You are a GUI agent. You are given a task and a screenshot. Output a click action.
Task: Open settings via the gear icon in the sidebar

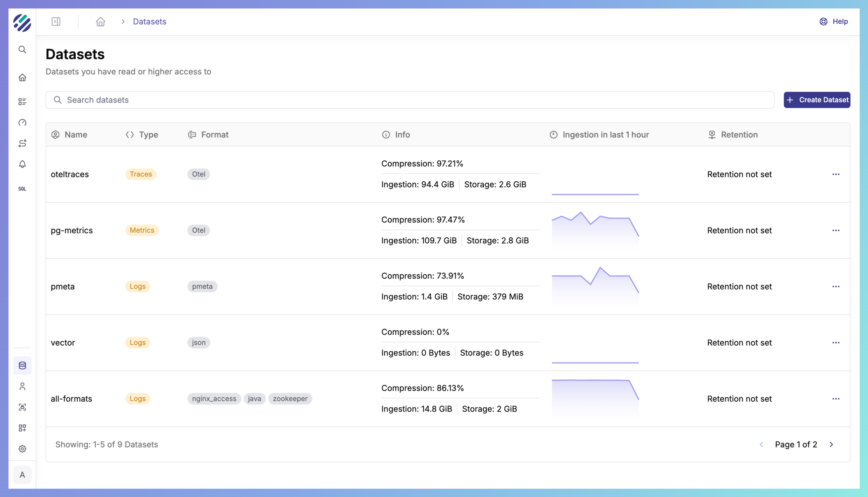tap(22, 449)
